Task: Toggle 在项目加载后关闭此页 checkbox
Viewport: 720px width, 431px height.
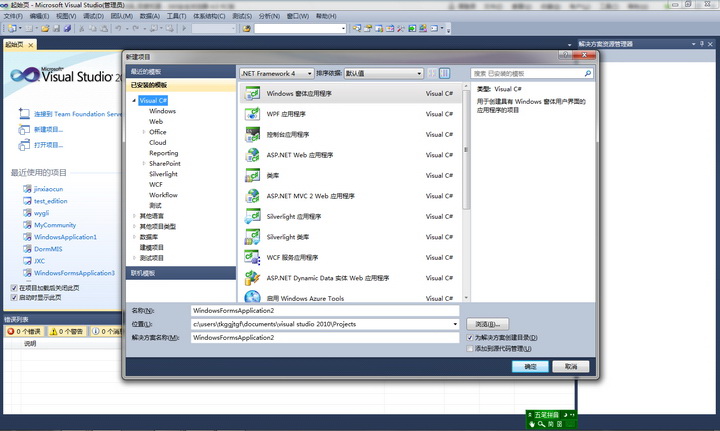Action: 14,288
